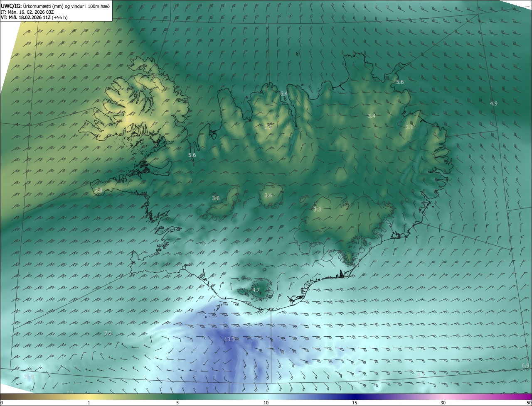
Task: Click the 3.3 value label on the map
Action: coord(317,210)
